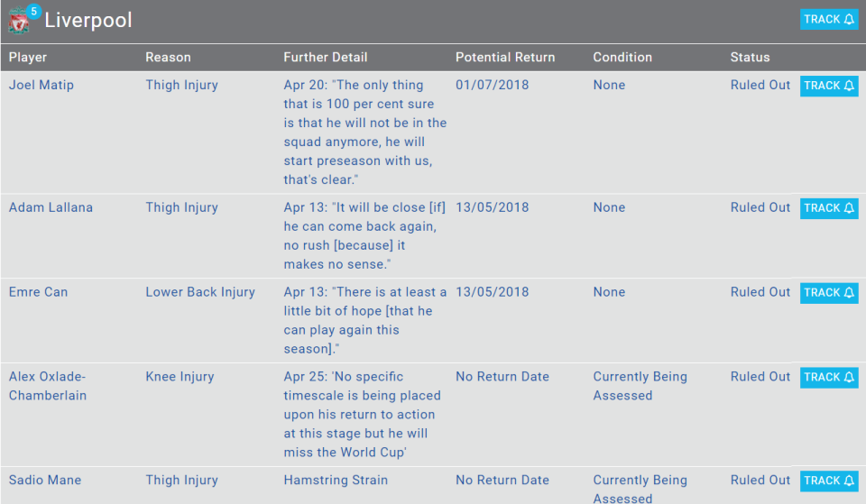Open Sadio Mane player link
The width and height of the screenshot is (866, 504).
[x=45, y=480]
